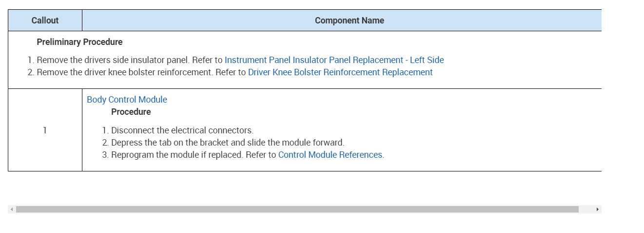Click the 'Disconnect the electrical connectors' step

182,130
